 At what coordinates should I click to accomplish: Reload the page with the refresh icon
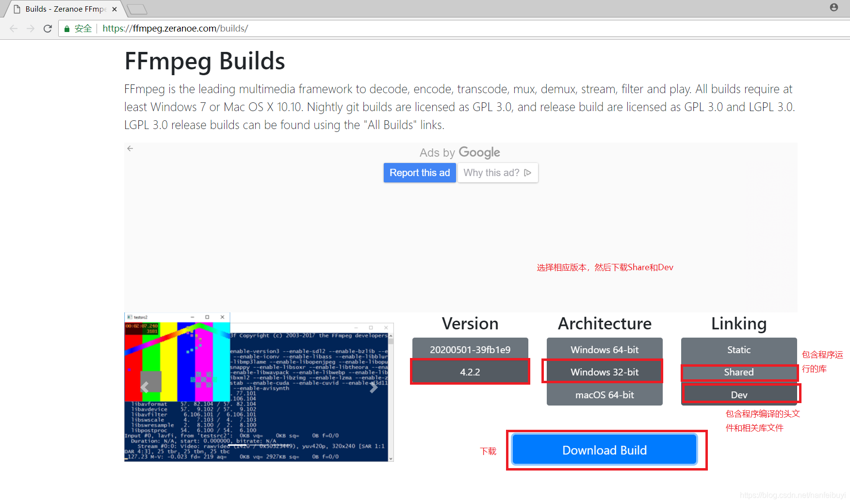(48, 29)
